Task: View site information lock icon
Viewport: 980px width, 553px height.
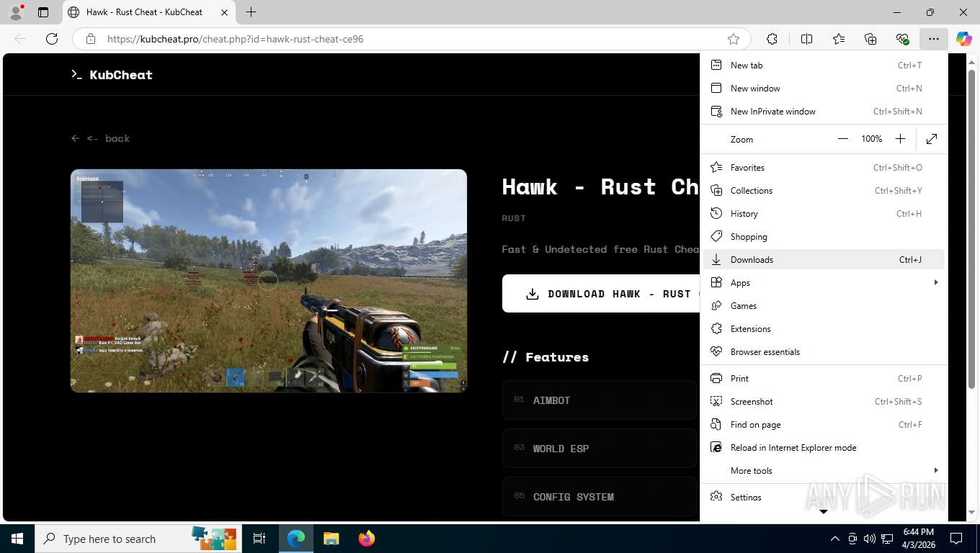Action: (90, 39)
